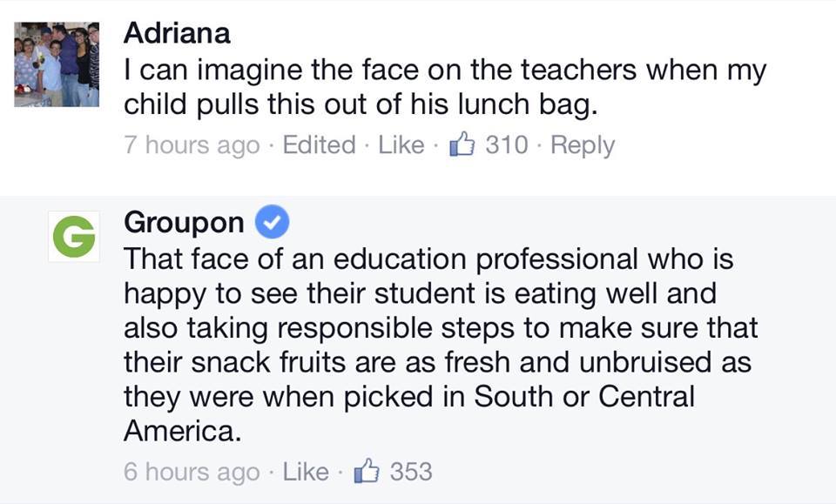Screen dimensions: 836x504
Task: Click Groupon's blue verified badge
Action: pyautogui.click(x=272, y=224)
